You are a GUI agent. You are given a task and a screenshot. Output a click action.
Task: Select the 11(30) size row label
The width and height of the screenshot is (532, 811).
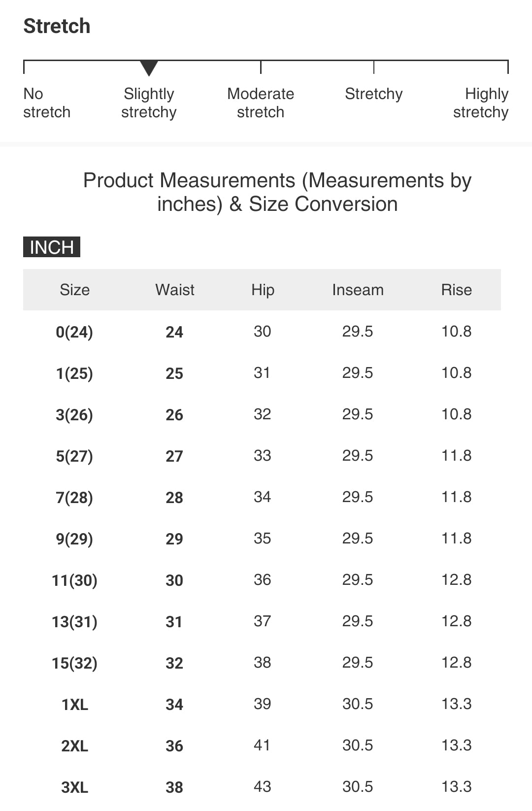(x=74, y=580)
